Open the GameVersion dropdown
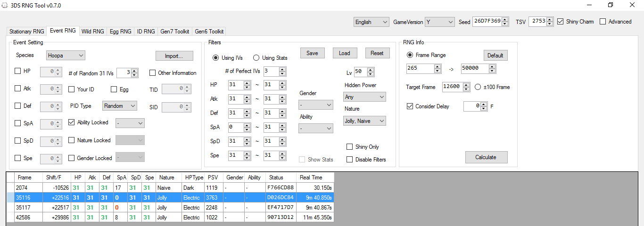This screenshot has width=644, height=226. (439, 22)
